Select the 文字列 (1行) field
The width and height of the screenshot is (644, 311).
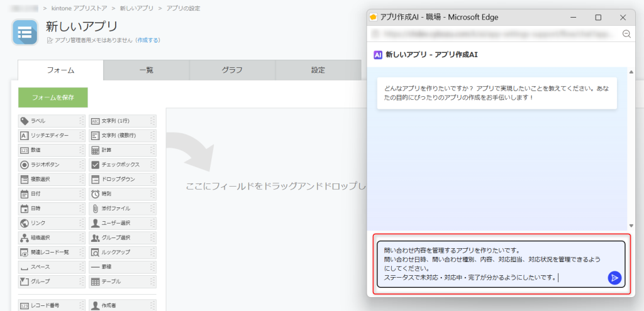coord(123,121)
